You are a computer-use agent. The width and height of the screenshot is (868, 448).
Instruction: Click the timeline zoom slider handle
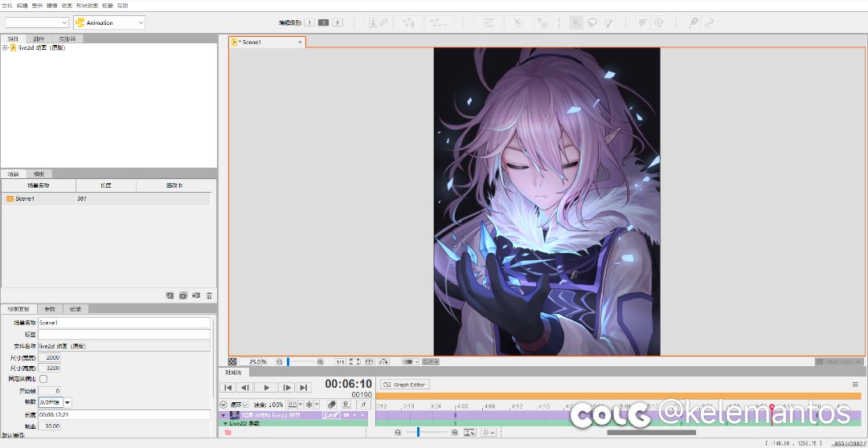pyautogui.click(x=418, y=432)
